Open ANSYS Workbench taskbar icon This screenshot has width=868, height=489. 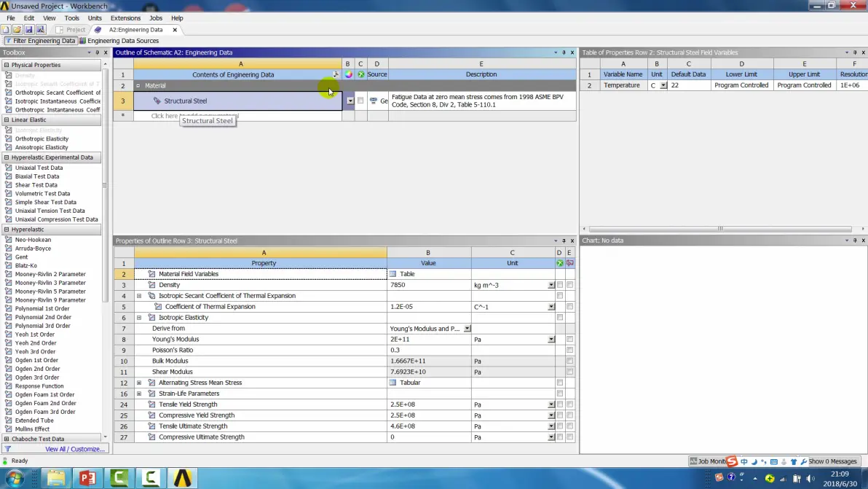tap(183, 477)
